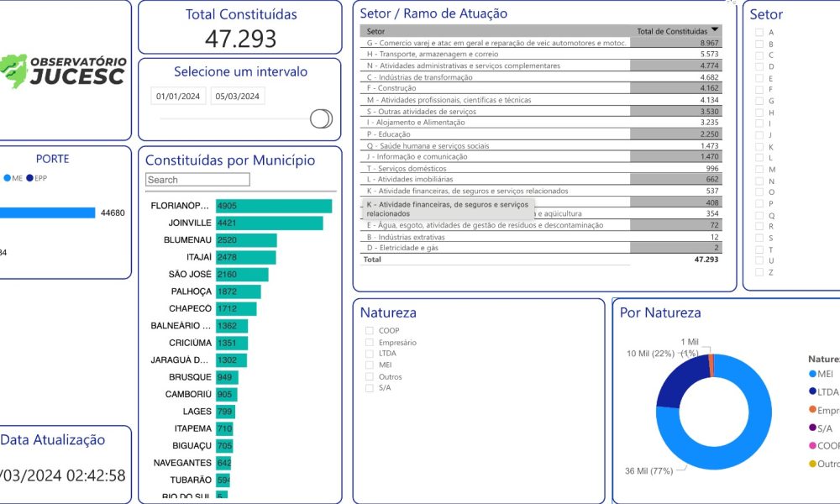The image size is (840, 504).
Task: Click the S/A legend marker in Por Natureza
Action: pos(812,428)
